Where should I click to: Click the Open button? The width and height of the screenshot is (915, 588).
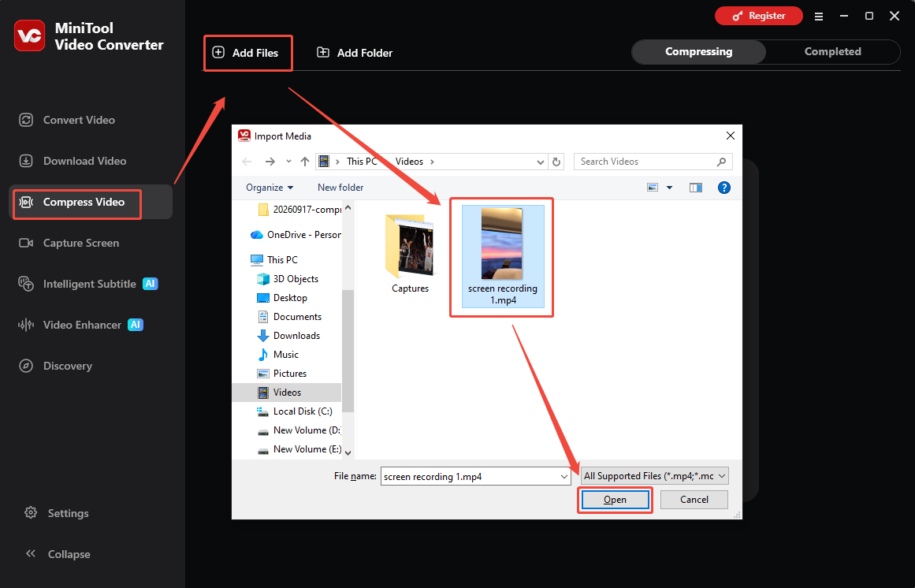click(615, 500)
